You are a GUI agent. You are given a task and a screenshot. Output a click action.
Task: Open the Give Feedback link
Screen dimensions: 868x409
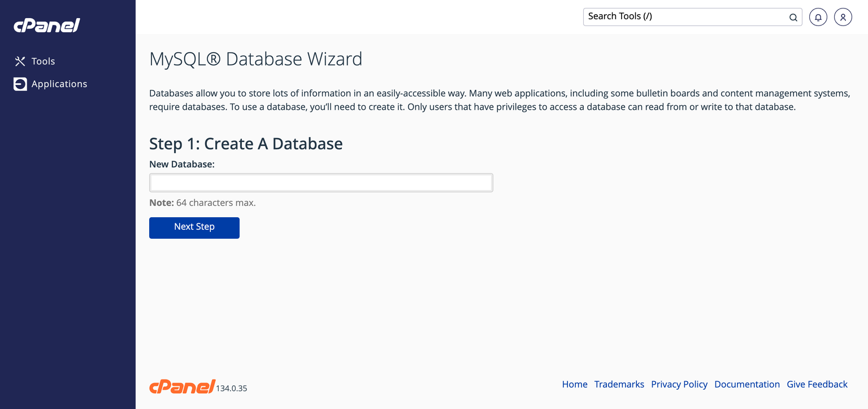817,384
